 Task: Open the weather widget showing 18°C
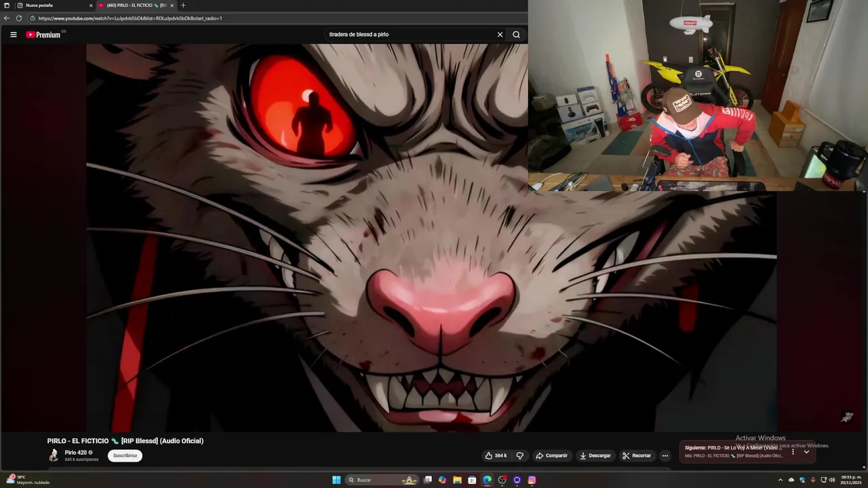pos(27,480)
